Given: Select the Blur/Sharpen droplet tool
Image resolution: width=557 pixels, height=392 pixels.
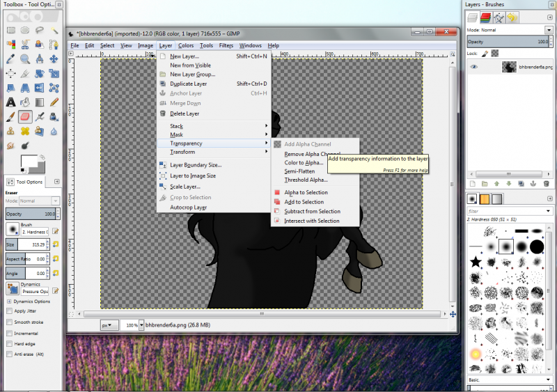Looking at the screenshot, I should [x=54, y=132].
